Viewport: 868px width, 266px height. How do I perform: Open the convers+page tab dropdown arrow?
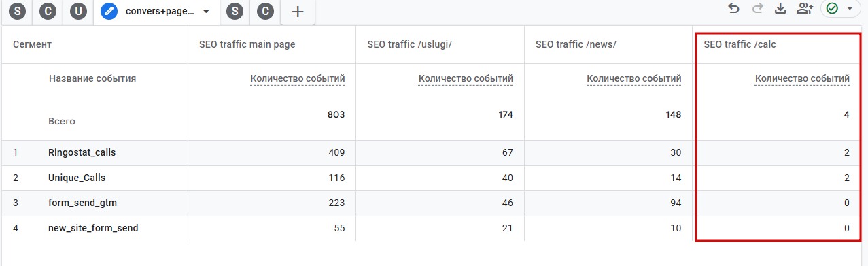point(206,11)
